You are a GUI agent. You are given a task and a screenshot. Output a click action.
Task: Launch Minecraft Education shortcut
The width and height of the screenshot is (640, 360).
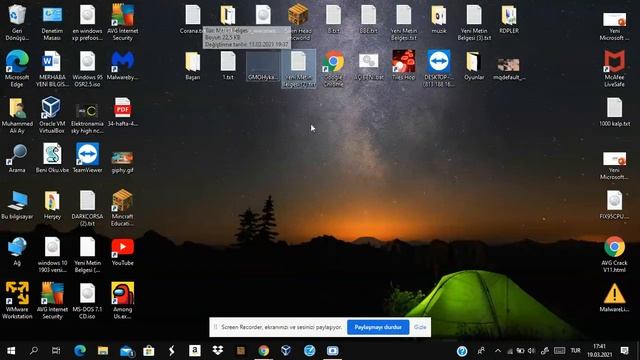tap(122, 208)
